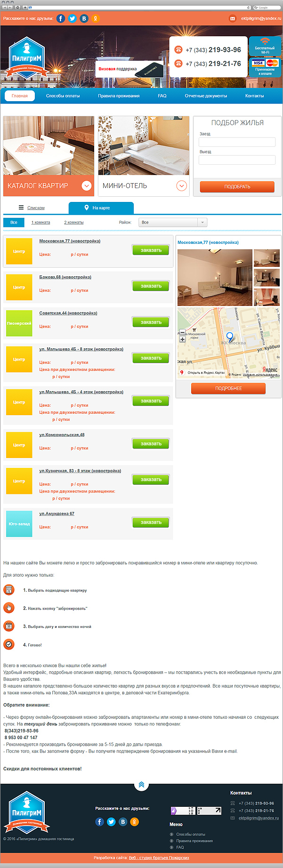
Task: Filter by 2 комнаты
Action: 74,222
